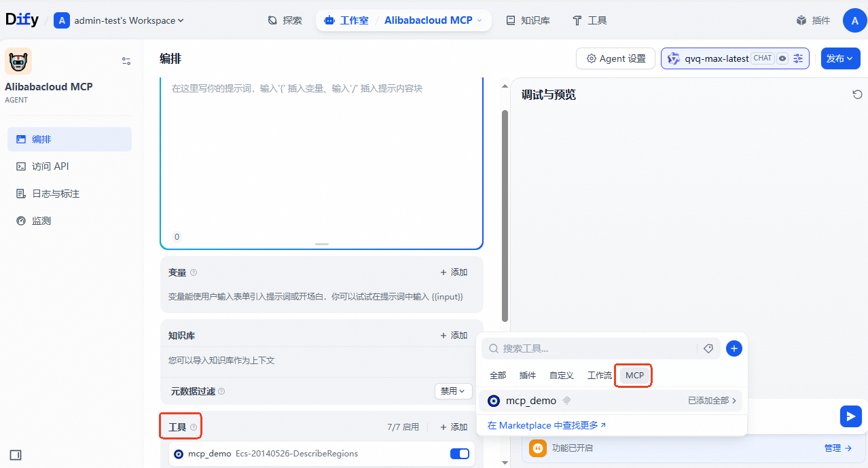This screenshot has height=468, width=868.
Task: Open the 插件 page
Action: point(814,20)
